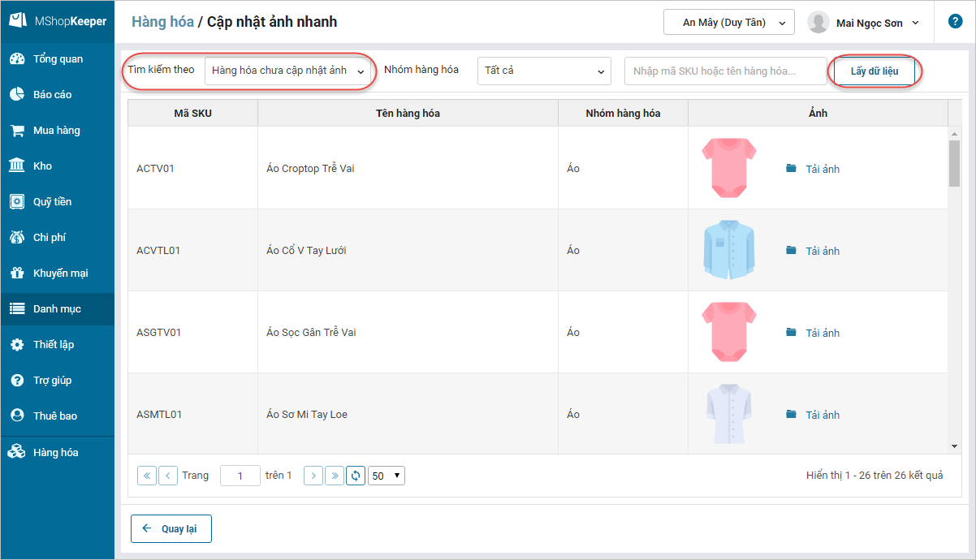Expand the Tìm kiếm theo dropdown
Viewport: 976px width, 560px height.
288,71
